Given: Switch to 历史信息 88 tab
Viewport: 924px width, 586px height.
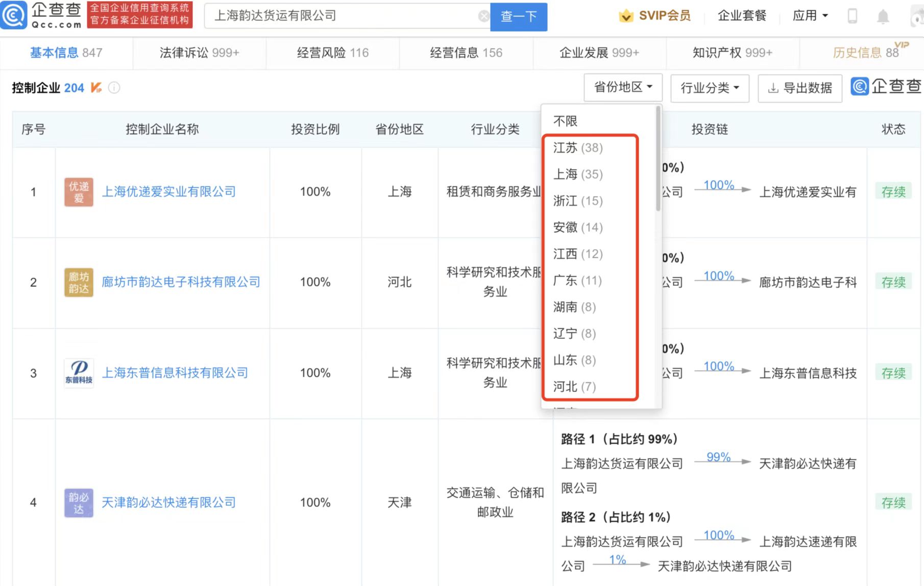Looking at the screenshot, I should point(866,53).
